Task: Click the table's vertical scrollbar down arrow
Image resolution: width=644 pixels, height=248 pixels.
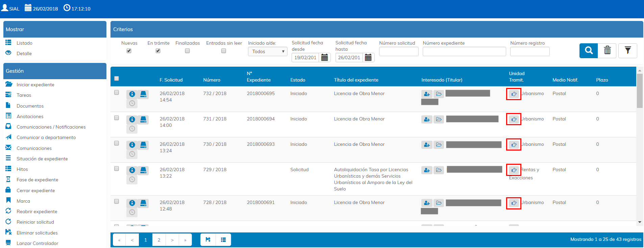Action: pyautogui.click(x=639, y=222)
